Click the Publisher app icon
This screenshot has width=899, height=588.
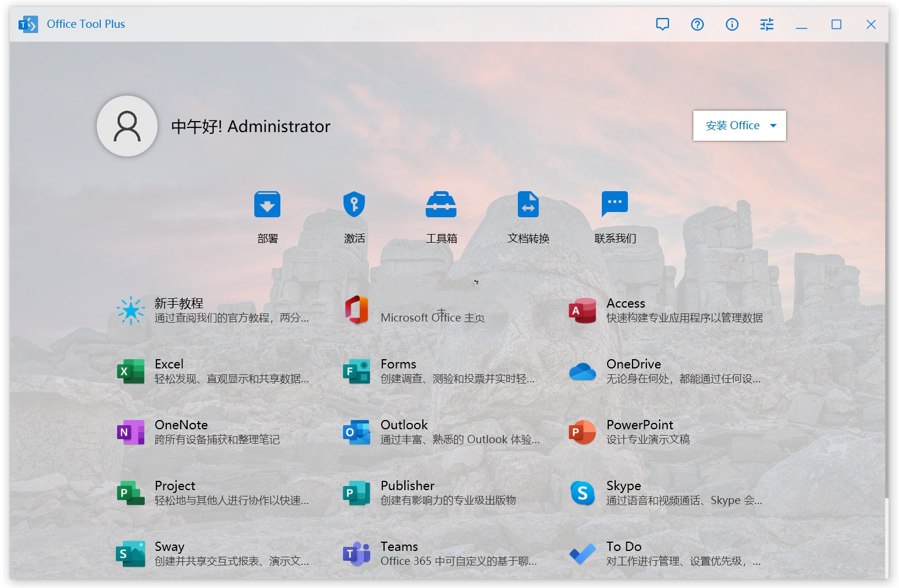(356, 493)
